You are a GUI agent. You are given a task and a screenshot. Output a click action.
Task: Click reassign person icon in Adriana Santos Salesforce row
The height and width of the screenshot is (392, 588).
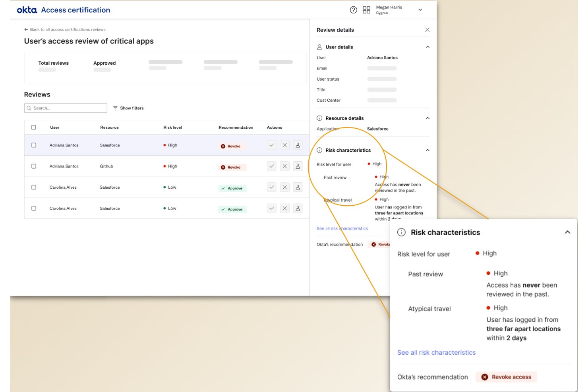pos(298,145)
